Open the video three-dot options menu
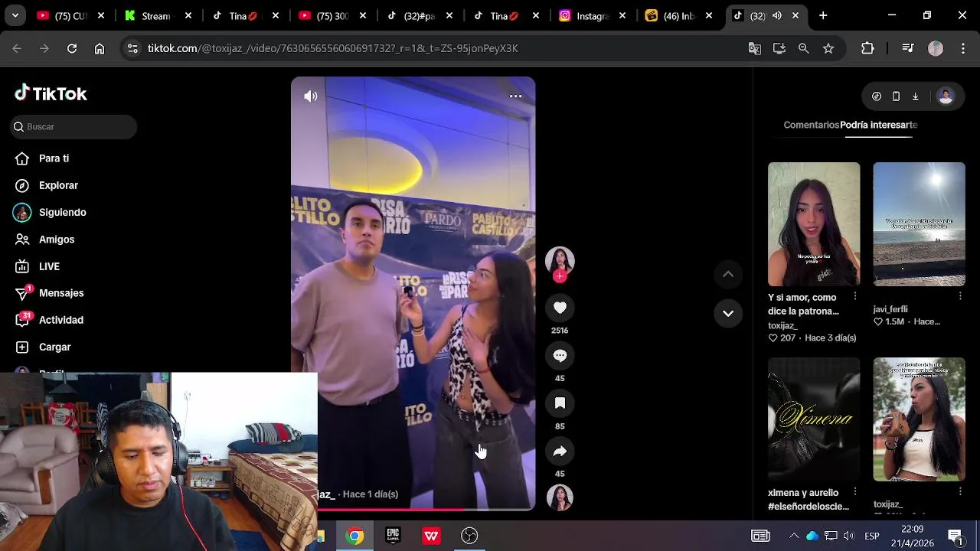980x551 pixels. pos(515,96)
